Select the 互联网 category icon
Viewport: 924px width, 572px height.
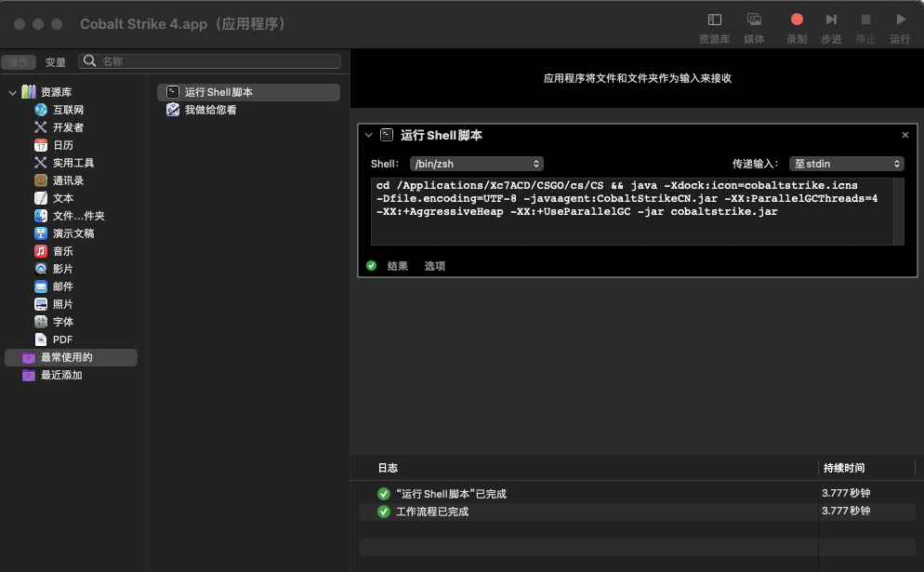click(x=41, y=110)
